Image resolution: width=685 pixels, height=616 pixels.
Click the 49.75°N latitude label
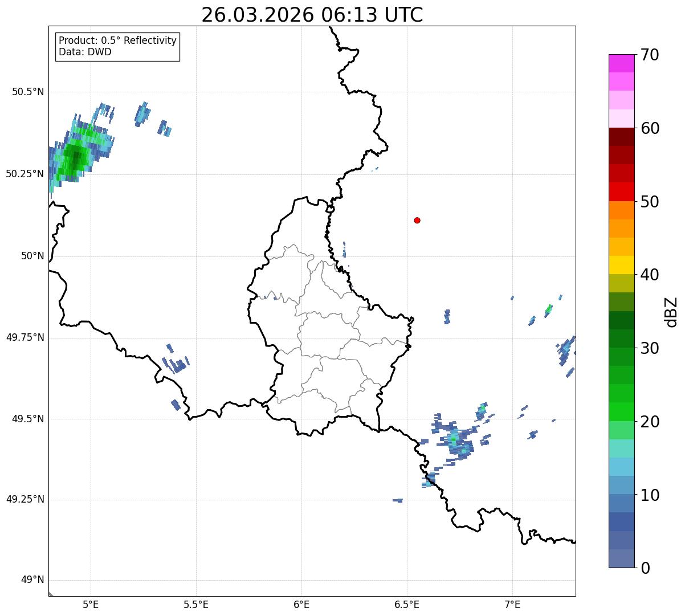(25, 337)
